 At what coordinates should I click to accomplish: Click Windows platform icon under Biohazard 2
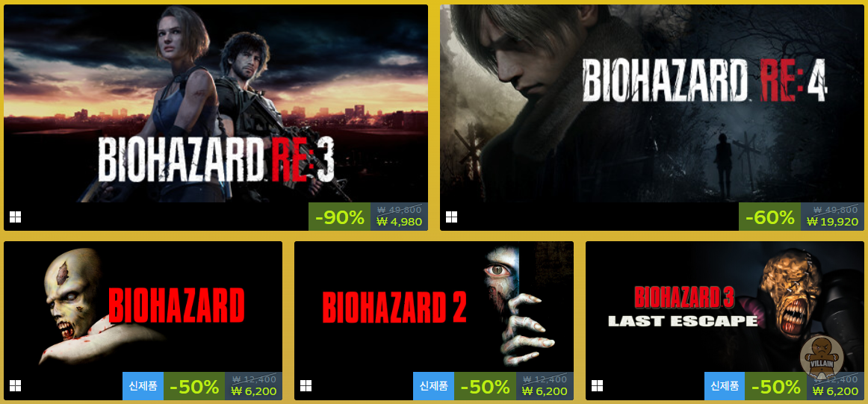tap(306, 386)
